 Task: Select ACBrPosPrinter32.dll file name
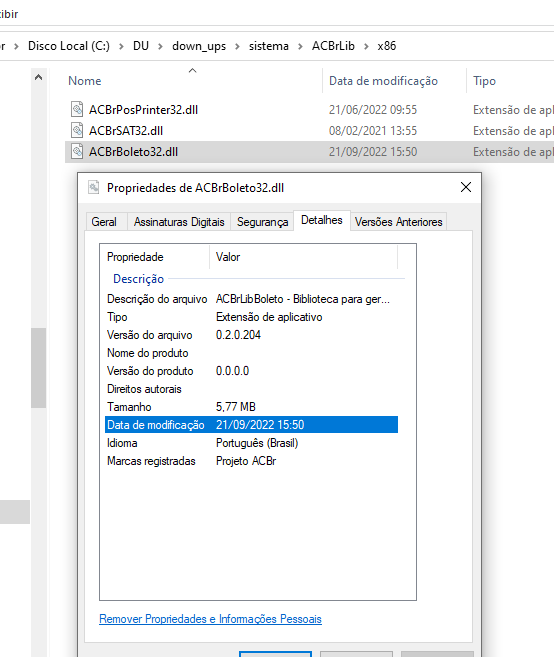coord(143,110)
